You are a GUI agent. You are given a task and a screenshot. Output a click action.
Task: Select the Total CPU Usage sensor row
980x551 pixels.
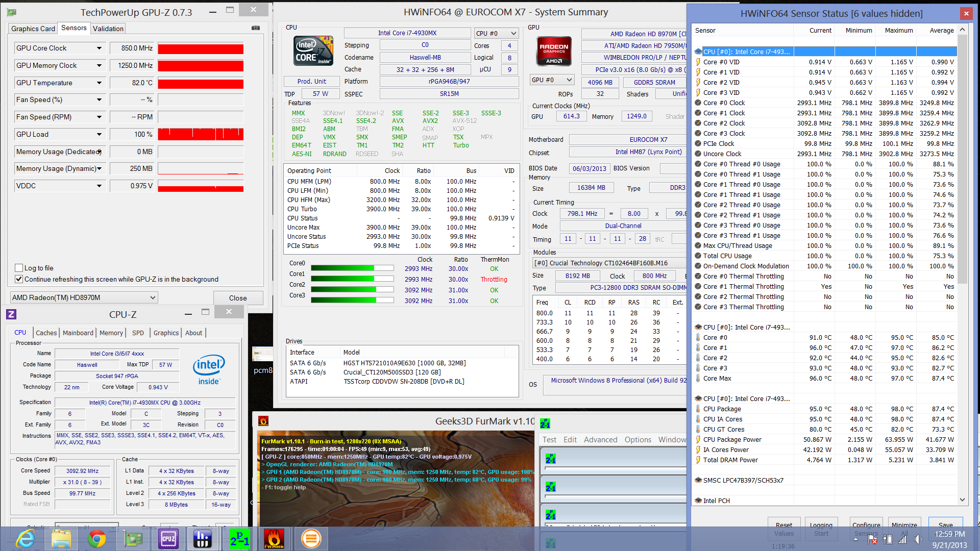point(824,256)
